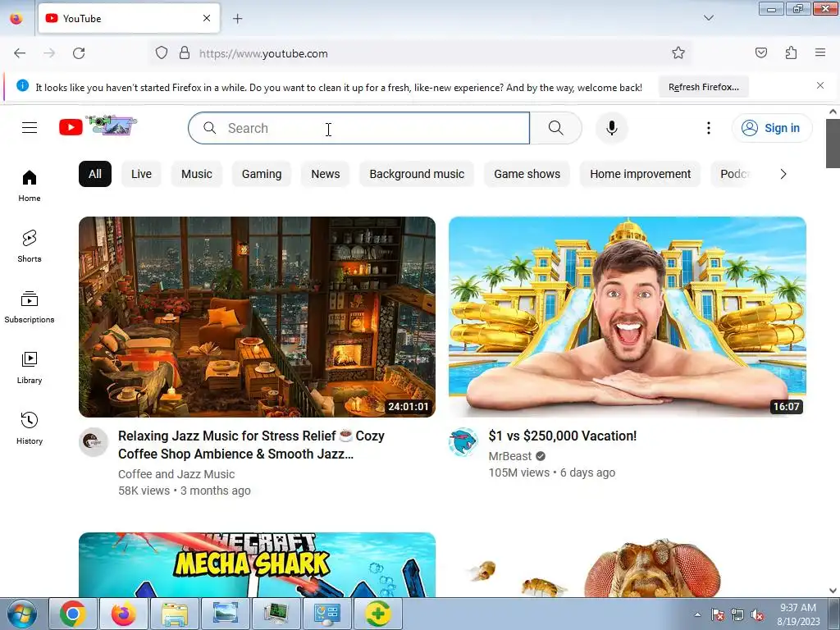
Task: Launch Chrome from the taskbar
Action: 73,614
